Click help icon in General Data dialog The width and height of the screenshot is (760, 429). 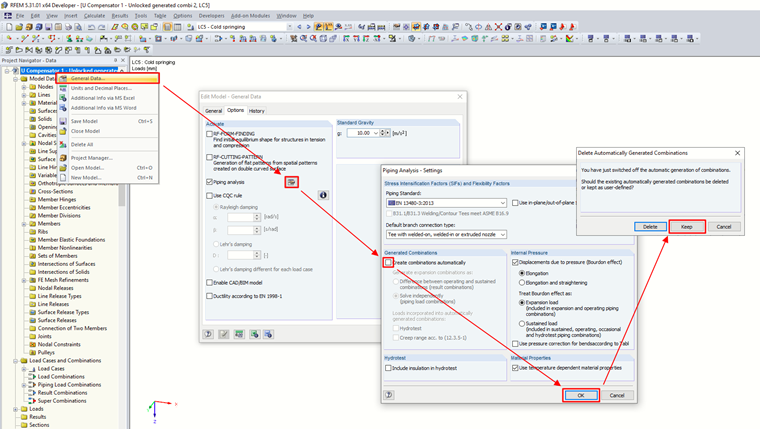point(208,334)
